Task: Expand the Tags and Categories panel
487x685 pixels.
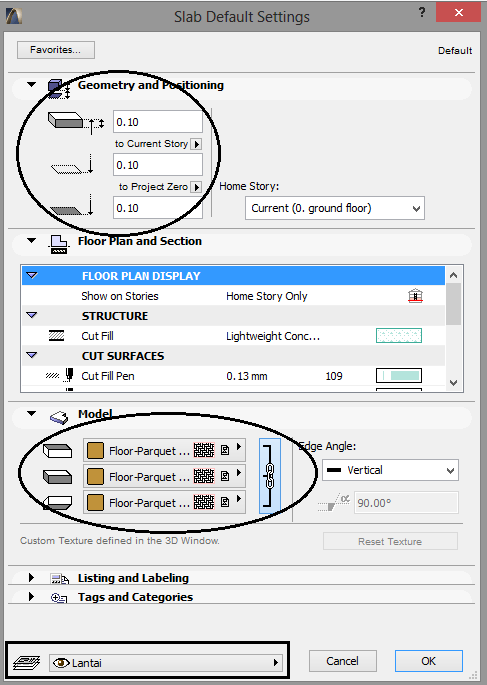Action: 31,596
